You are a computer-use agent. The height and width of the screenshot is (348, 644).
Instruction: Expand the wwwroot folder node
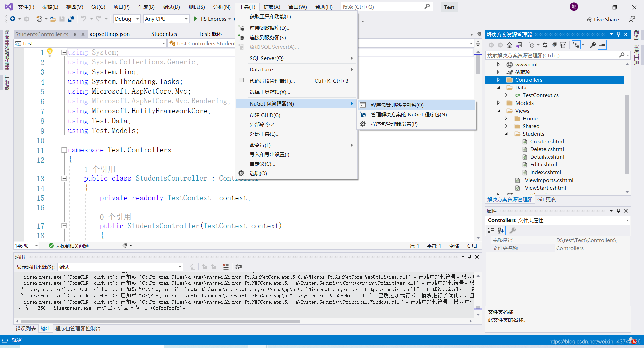click(x=498, y=64)
